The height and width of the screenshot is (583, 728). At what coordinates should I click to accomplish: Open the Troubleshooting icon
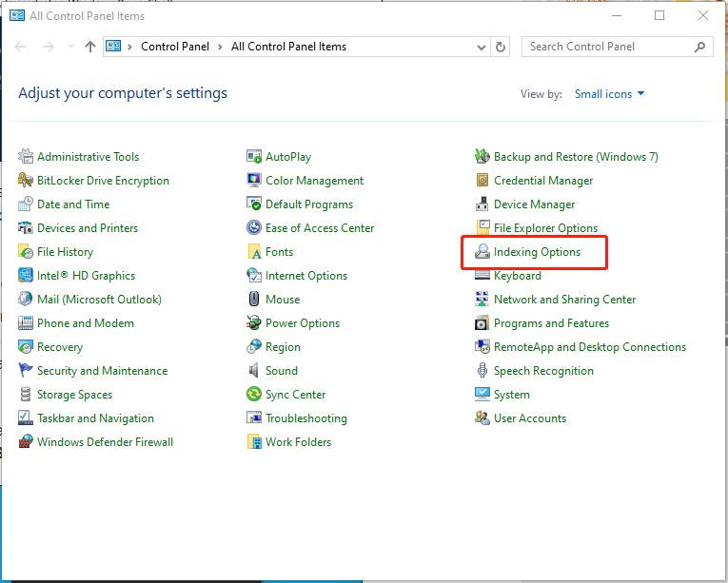pyautogui.click(x=254, y=418)
